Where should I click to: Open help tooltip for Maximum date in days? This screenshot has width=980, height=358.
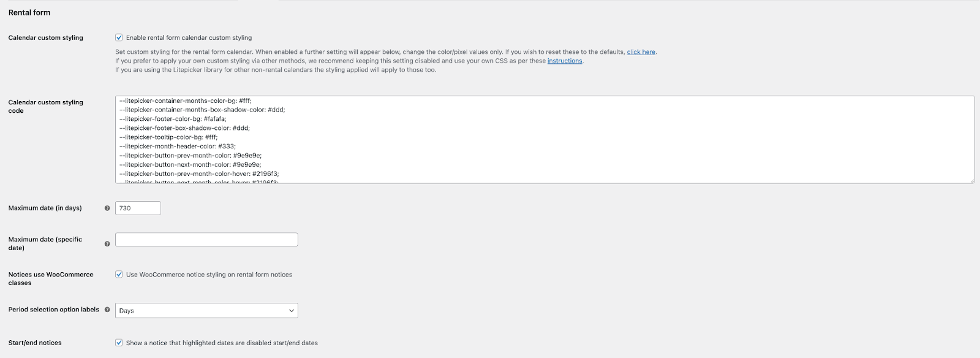point(107,208)
